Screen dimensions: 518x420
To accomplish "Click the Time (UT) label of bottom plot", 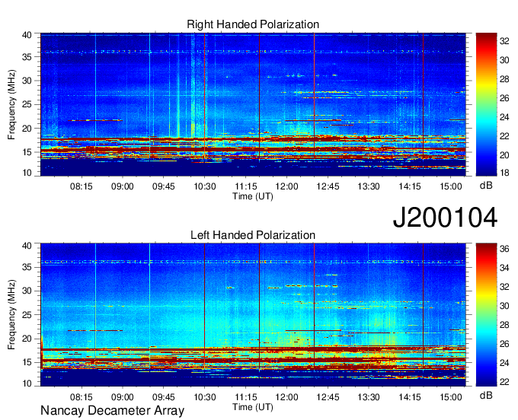I will click(x=253, y=407).
